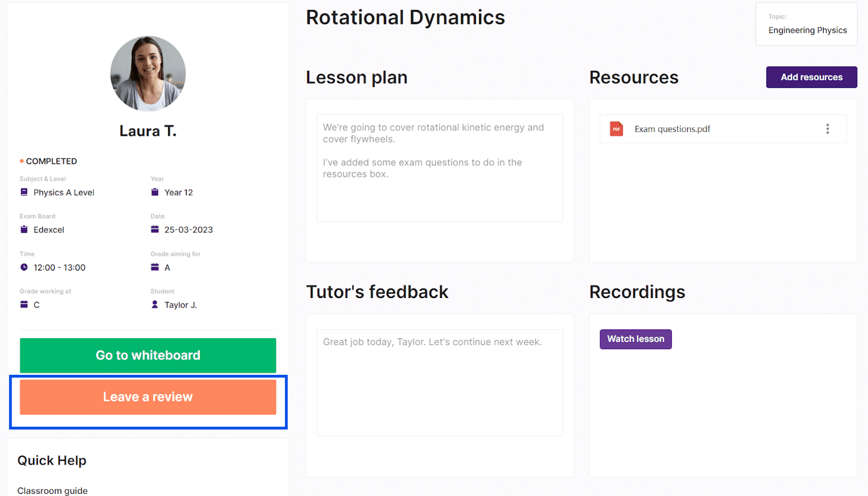Click the icon next to Year 12

coord(154,192)
